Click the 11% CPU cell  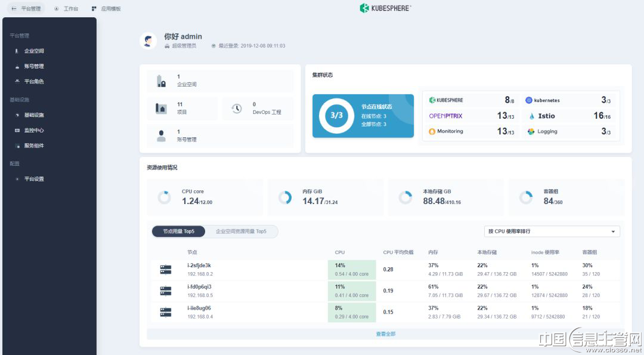click(x=352, y=291)
